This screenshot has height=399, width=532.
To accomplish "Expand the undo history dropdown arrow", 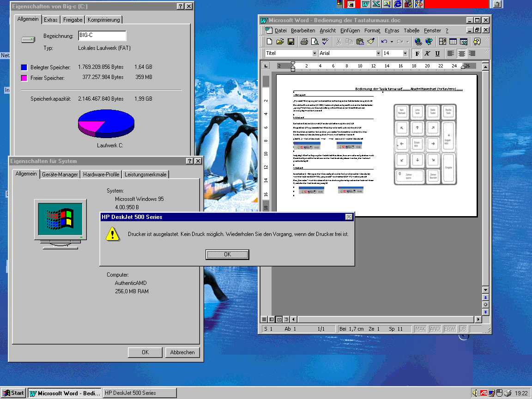I will click(392, 42).
